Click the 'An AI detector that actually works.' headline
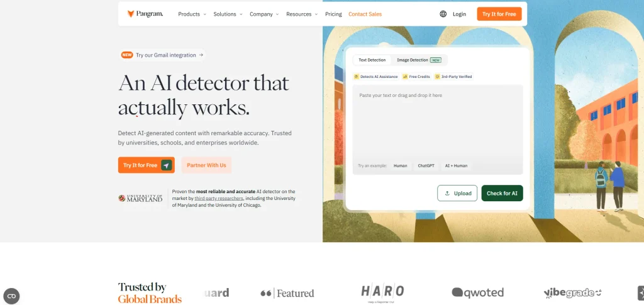The height and width of the screenshot is (305, 644). click(204, 95)
